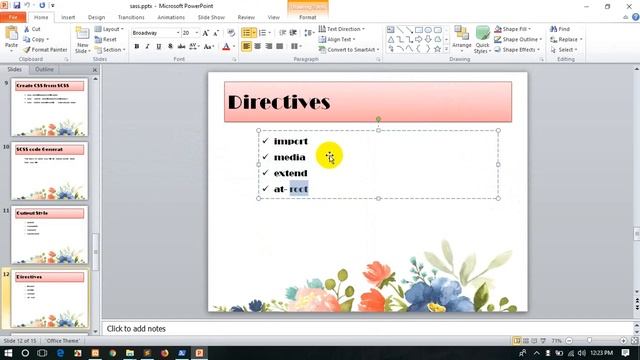Viewport: 640px width, 360px height.
Task: Adjust the zoom slider handle
Action: tap(589, 340)
